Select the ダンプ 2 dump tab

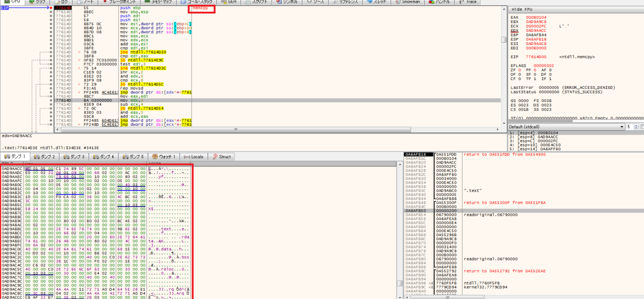pyautogui.click(x=45, y=157)
